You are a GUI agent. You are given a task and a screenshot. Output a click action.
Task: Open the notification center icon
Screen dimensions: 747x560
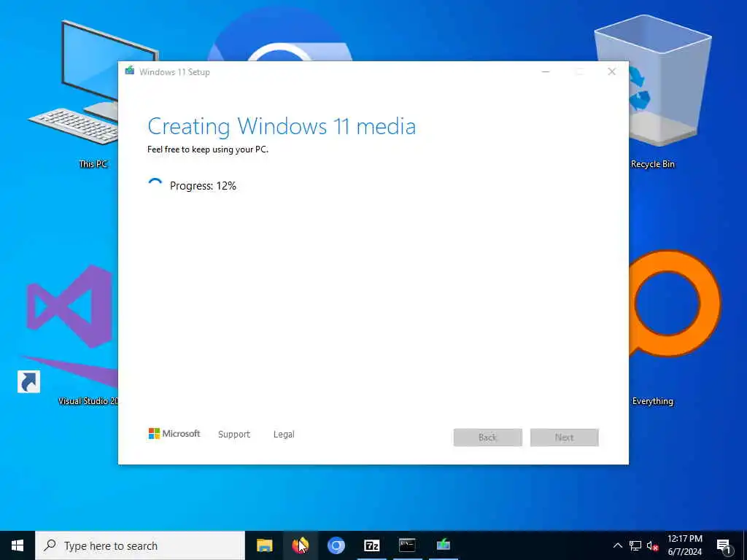724,545
